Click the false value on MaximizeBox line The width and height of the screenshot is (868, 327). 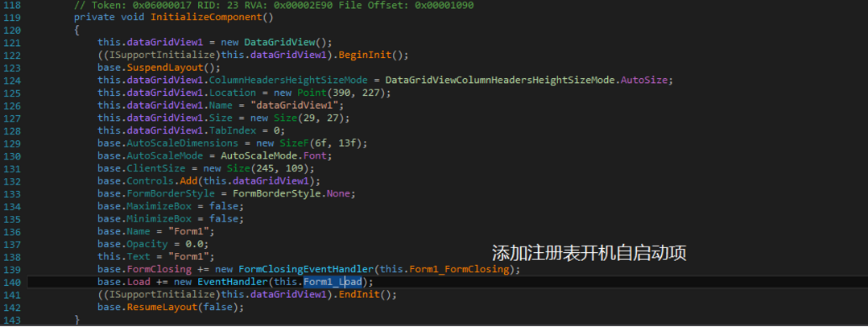(x=224, y=206)
